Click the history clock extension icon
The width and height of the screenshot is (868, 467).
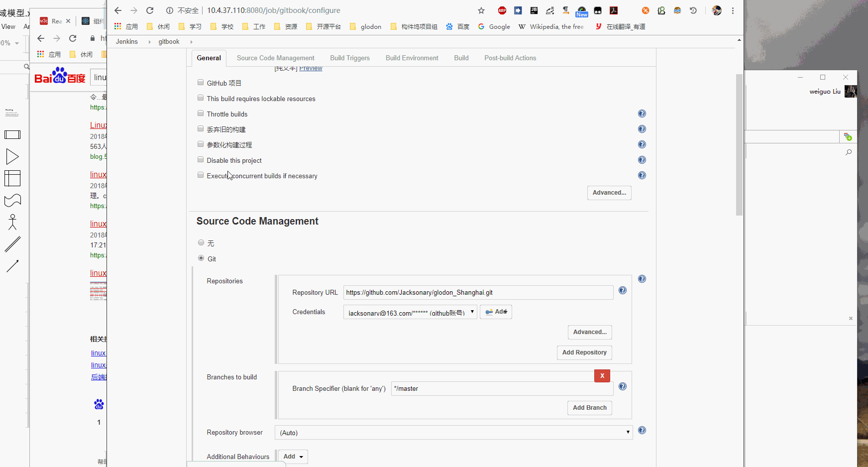point(693,10)
